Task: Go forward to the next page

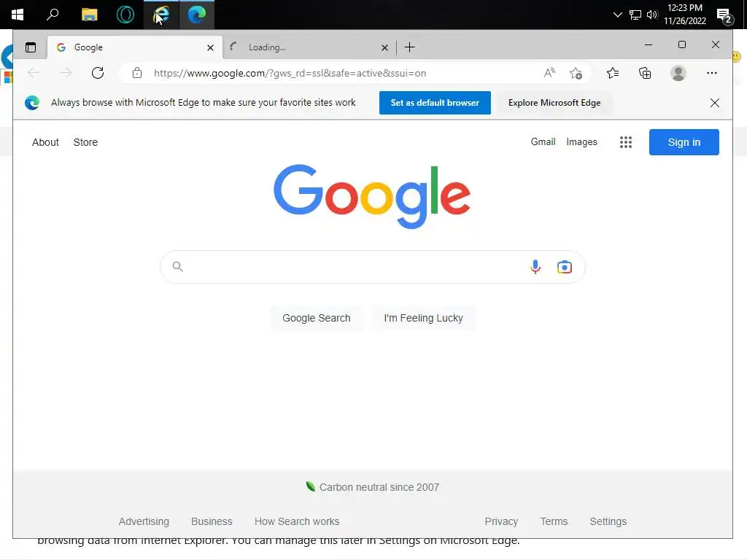Action: [66, 73]
